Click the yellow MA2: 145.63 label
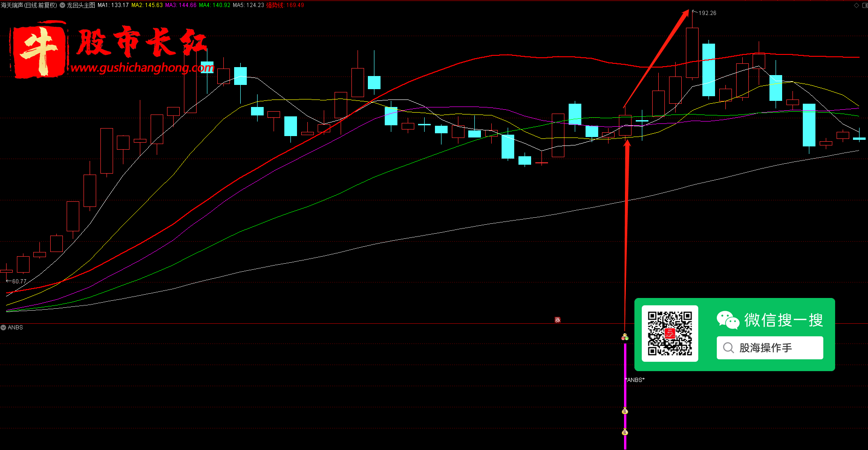Viewport: 868px width, 450px height. (147, 5)
